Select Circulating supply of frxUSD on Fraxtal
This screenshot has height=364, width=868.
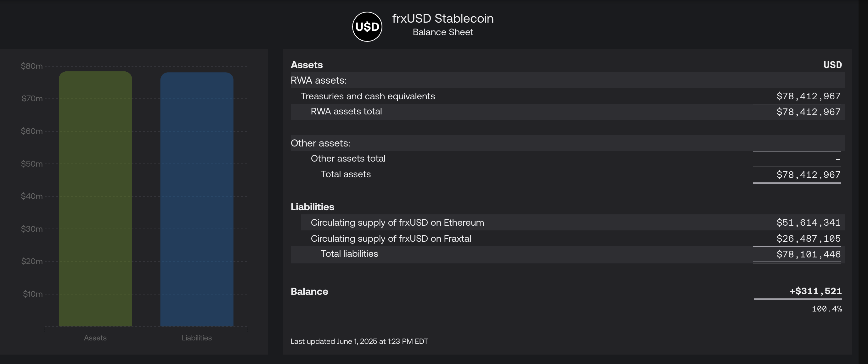click(x=391, y=239)
